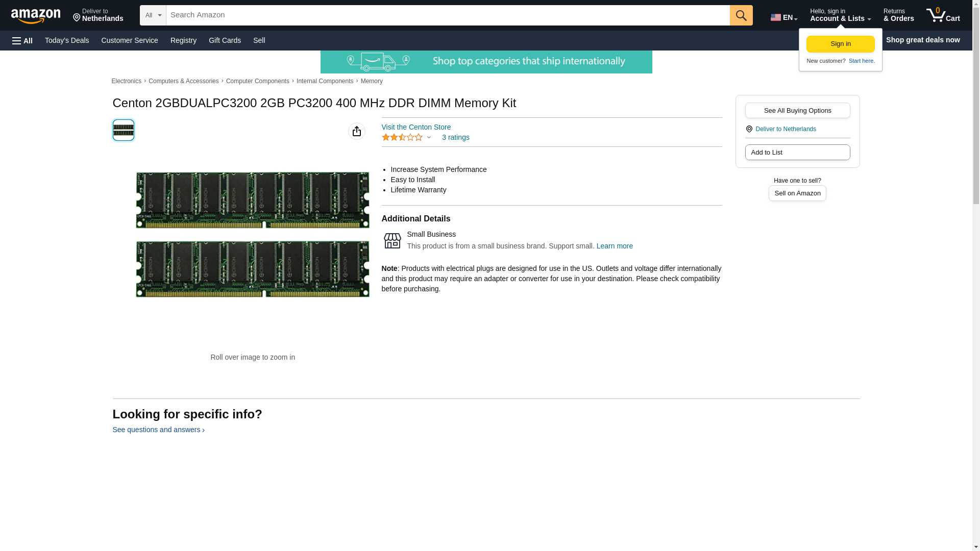This screenshot has width=980, height=551.
Task: Expand the search category All dropdown
Action: coord(153,15)
